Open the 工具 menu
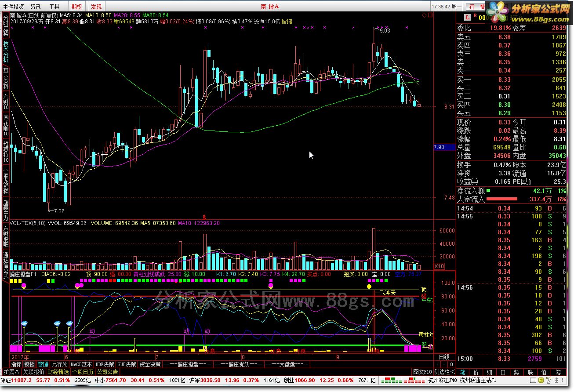The width and height of the screenshot is (574, 392). [x=54, y=7]
